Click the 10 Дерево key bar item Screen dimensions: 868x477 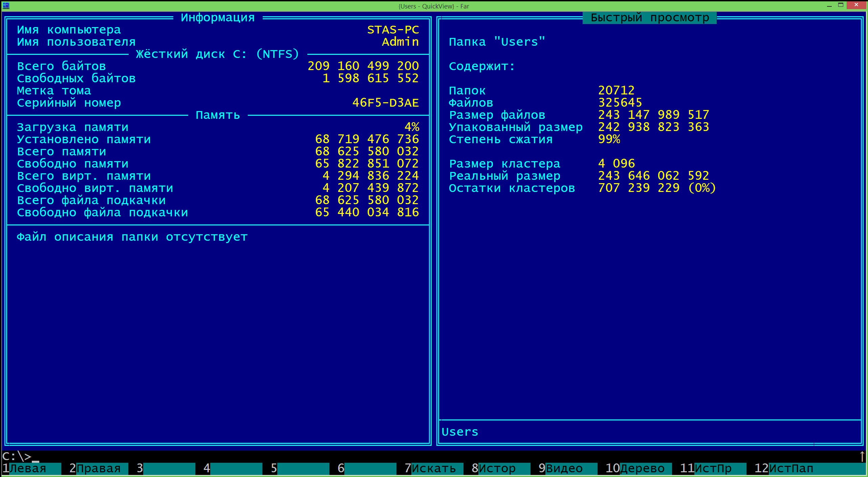pyautogui.click(x=642, y=468)
